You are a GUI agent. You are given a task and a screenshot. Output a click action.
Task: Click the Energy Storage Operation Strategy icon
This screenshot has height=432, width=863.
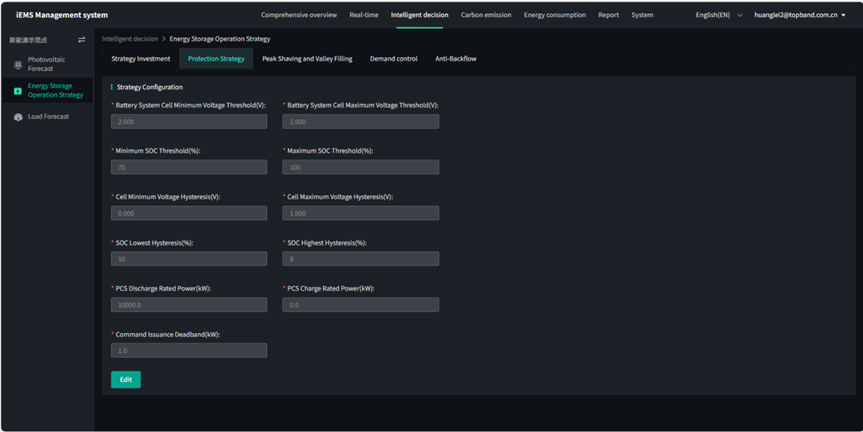coord(18,91)
